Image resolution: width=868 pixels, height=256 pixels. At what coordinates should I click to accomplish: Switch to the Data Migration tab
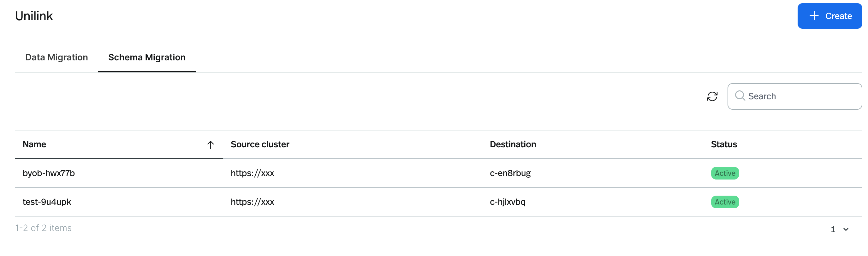coord(56,57)
